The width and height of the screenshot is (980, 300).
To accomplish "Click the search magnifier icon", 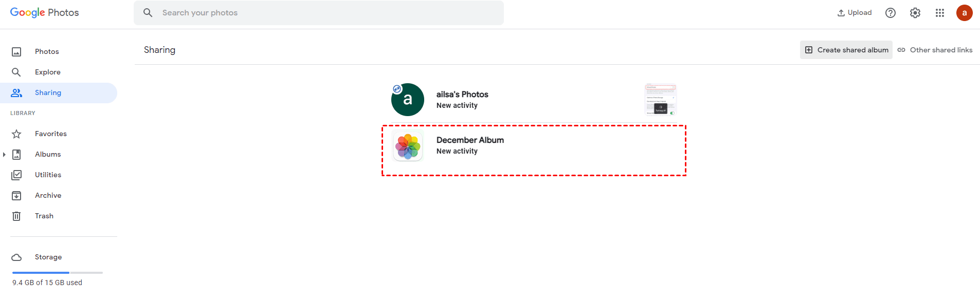I will coord(148,13).
